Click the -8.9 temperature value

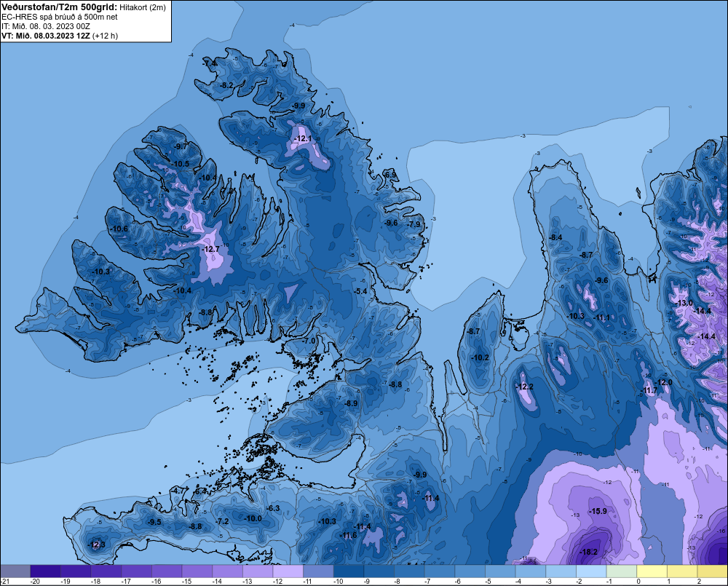click(352, 403)
